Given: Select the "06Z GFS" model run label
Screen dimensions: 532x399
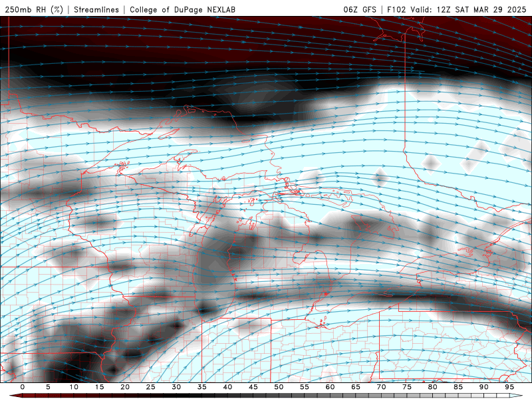Looking at the screenshot, I should click(x=360, y=9).
